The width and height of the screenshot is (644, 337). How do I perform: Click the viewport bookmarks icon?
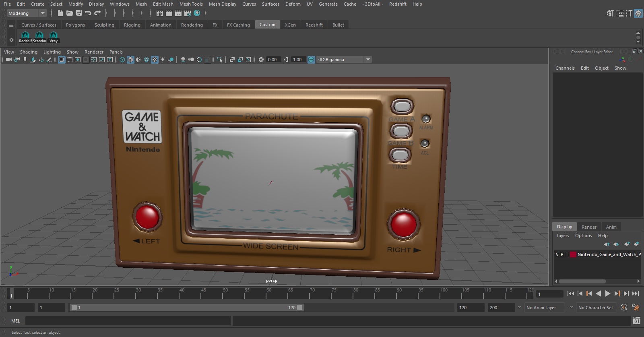25,60
